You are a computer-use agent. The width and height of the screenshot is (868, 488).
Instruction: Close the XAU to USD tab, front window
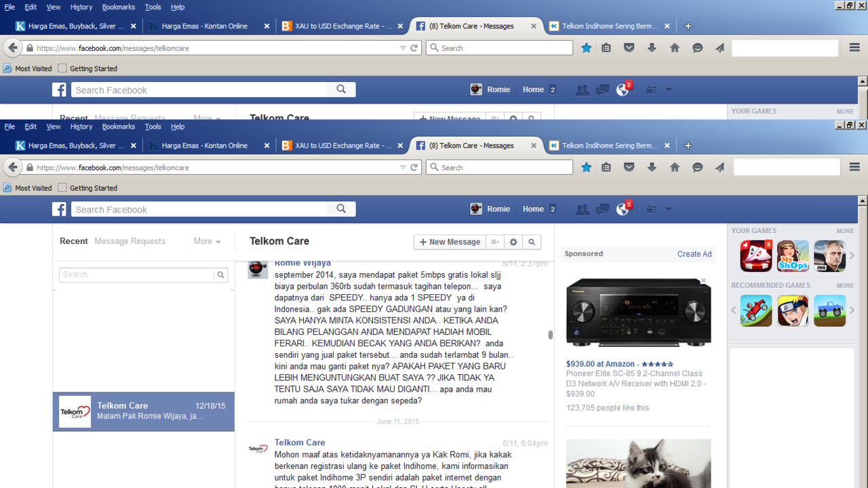click(x=400, y=146)
